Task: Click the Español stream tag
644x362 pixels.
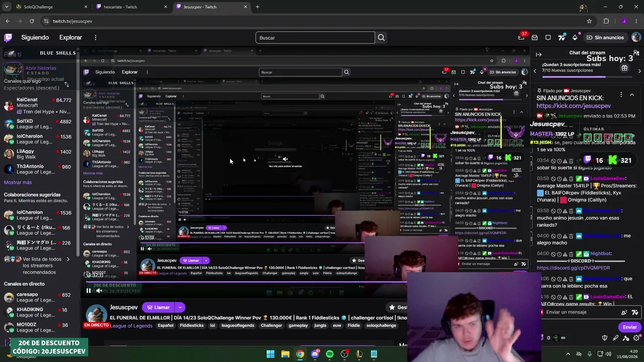Action: tap(166, 325)
